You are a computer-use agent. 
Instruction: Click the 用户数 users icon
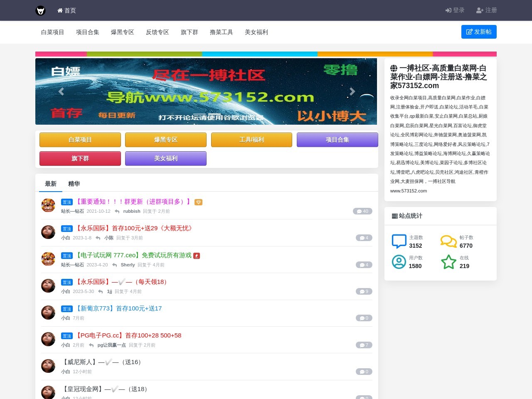(399, 261)
